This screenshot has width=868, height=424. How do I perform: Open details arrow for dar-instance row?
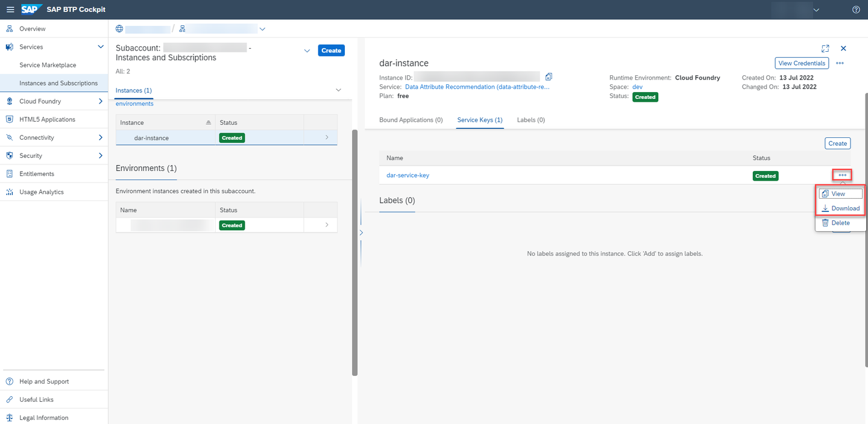tap(327, 138)
